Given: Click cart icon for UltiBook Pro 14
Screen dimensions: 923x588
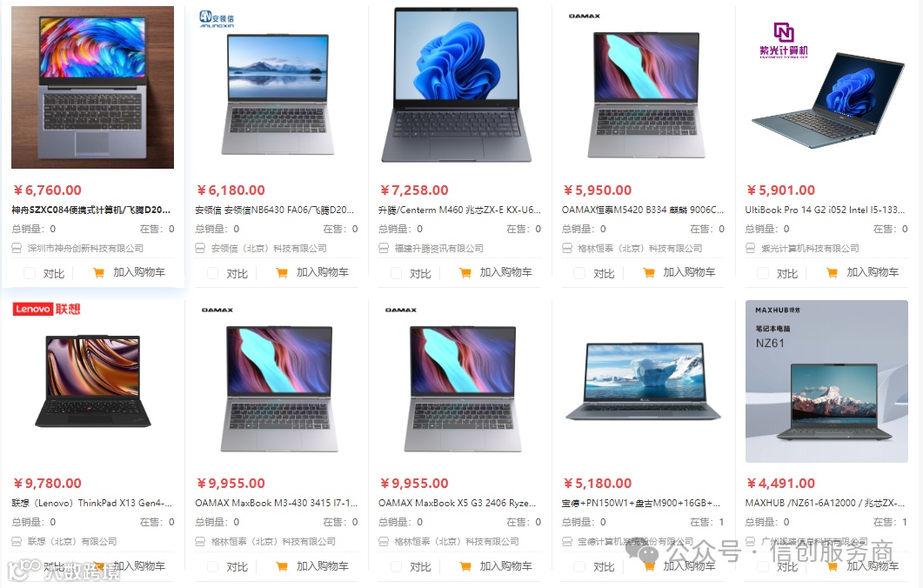Looking at the screenshot, I should pyautogui.click(x=832, y=272).
